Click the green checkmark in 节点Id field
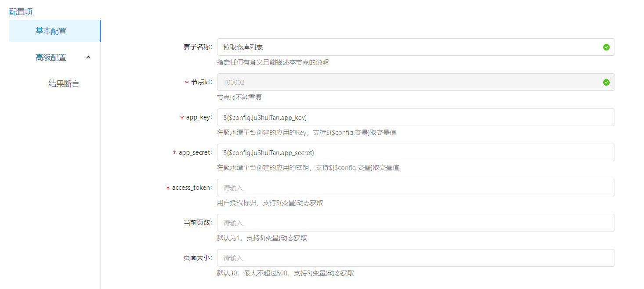The width and height of the screenshot is (644, 289). pos(606,82)
